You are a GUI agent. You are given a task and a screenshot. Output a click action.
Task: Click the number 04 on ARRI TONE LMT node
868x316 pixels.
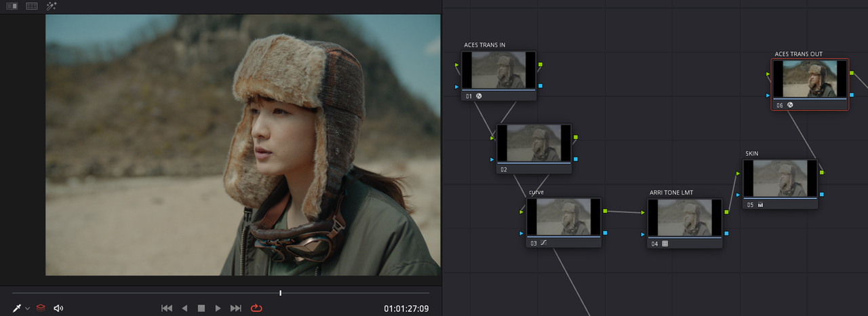tap(655, 243)
